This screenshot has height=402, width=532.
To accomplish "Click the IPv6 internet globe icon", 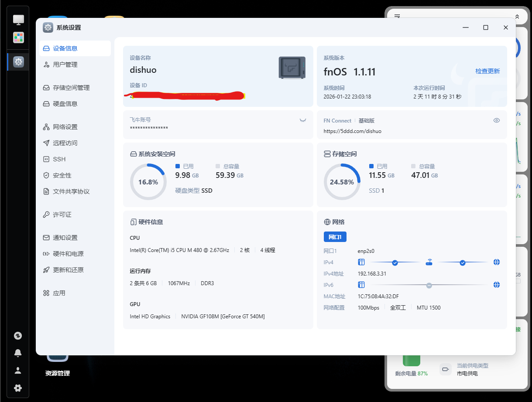I will (x=497, y=285).
